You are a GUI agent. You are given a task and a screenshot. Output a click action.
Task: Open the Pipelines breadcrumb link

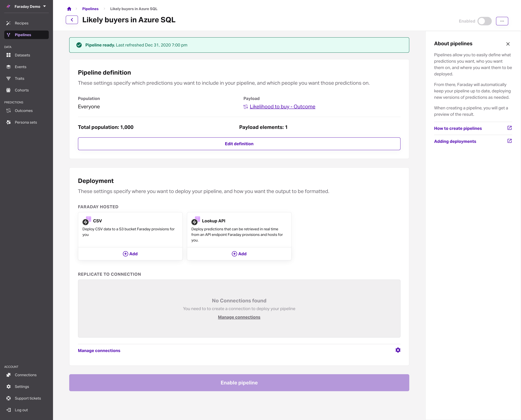(x=90, y=9)
